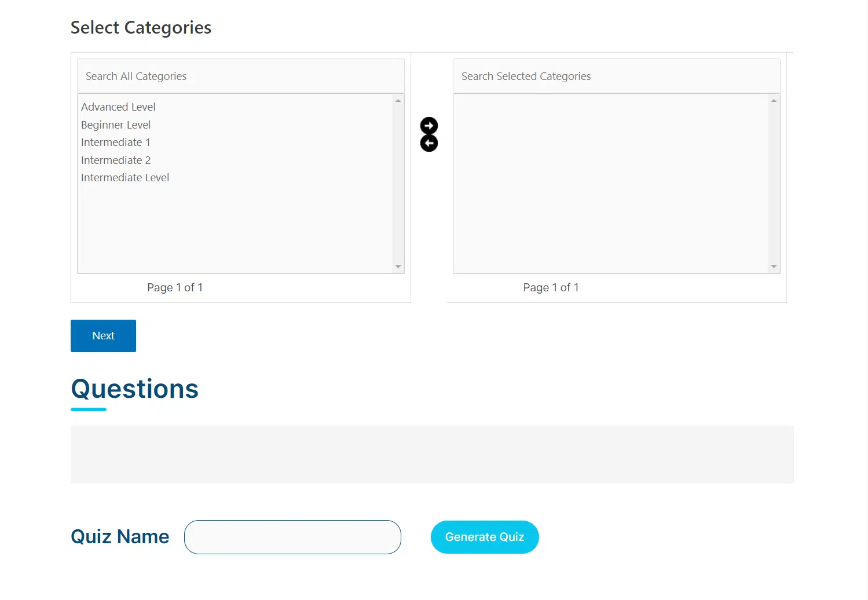Click the left arrow to remove category
Screen dimensions: 868x600
click(x=429, y=143)
